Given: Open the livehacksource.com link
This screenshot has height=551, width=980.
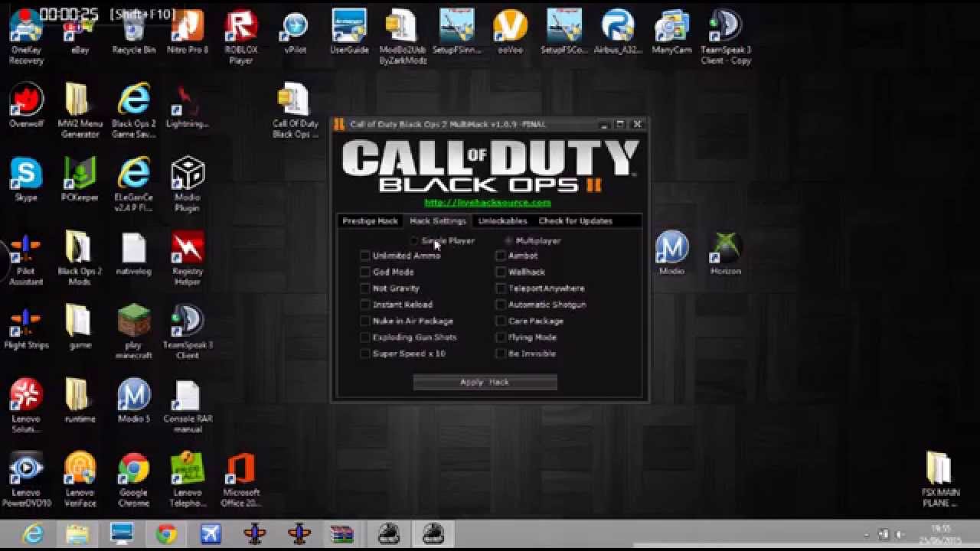Looking at the screenshot, I should pyautogui.click(x=488, y=203).
